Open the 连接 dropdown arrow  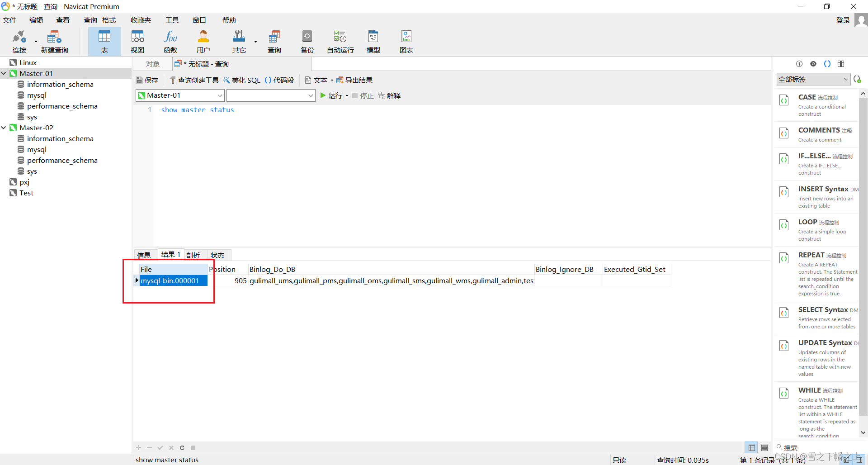coord(36,42)
